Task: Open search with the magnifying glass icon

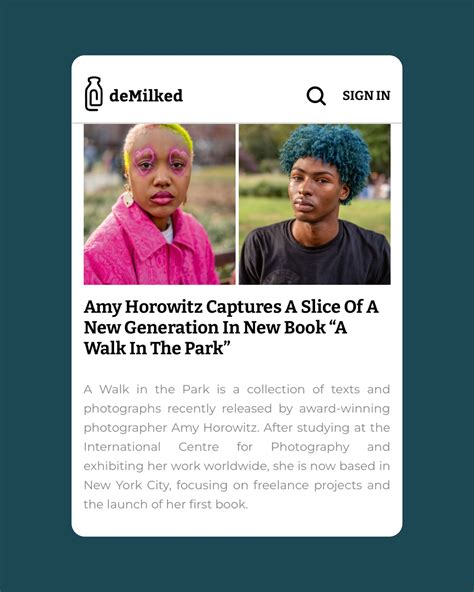Action: pos(316,96)
